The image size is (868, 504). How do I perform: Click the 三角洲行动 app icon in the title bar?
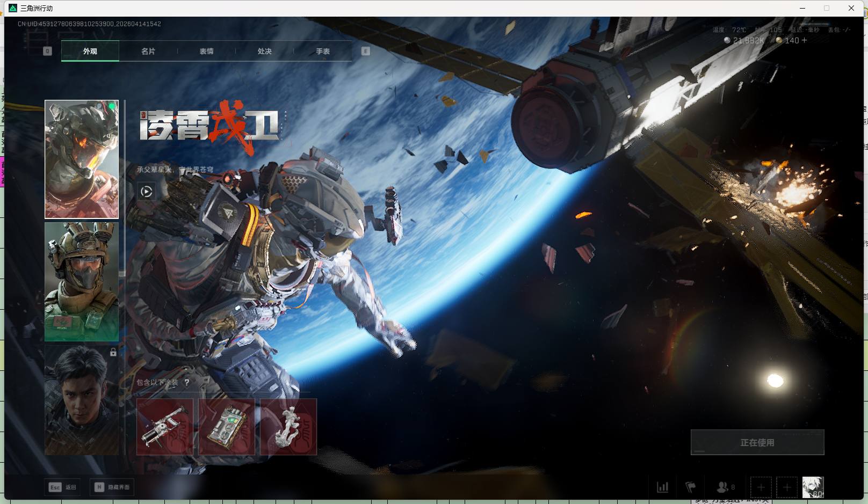tap(13, 8)
